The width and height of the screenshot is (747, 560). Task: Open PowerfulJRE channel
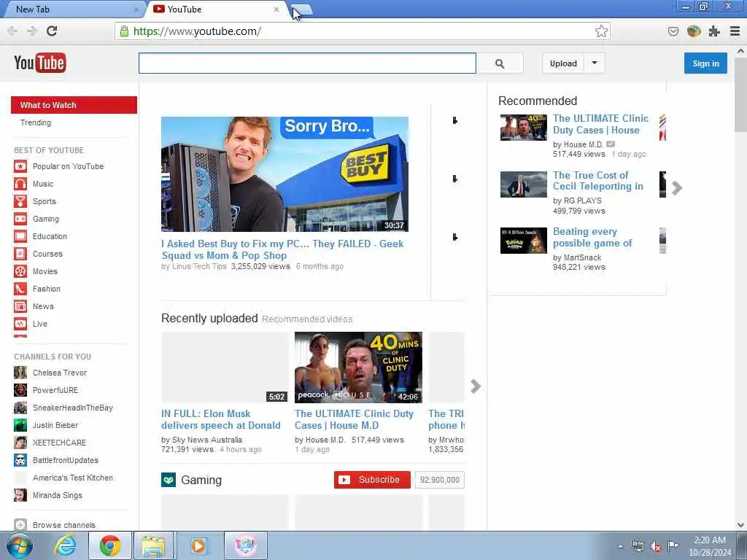click(55, 390)
